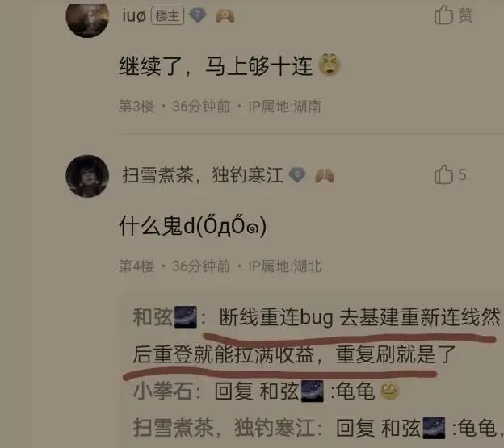The image size is (504, 448).
Task: Open 小拳石 username in reply thread
Action: tap(163, 391)
